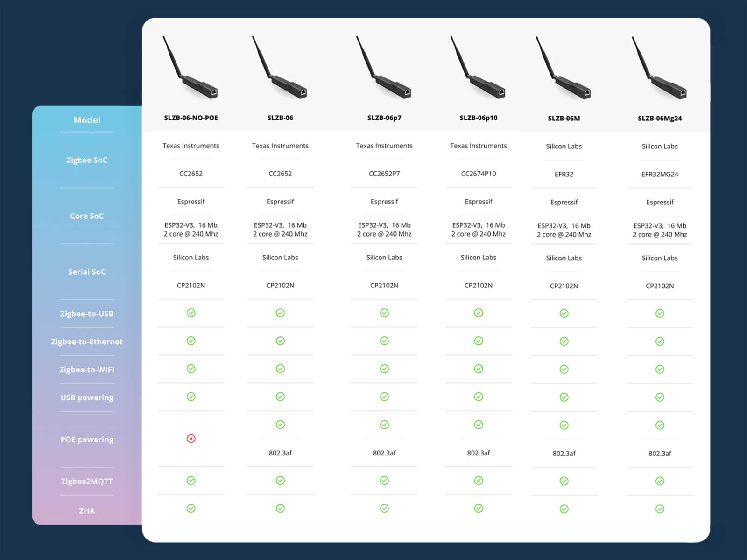Click the Model row header
The height and width of the screenshot is (560, 747).
tap(87, 120)
